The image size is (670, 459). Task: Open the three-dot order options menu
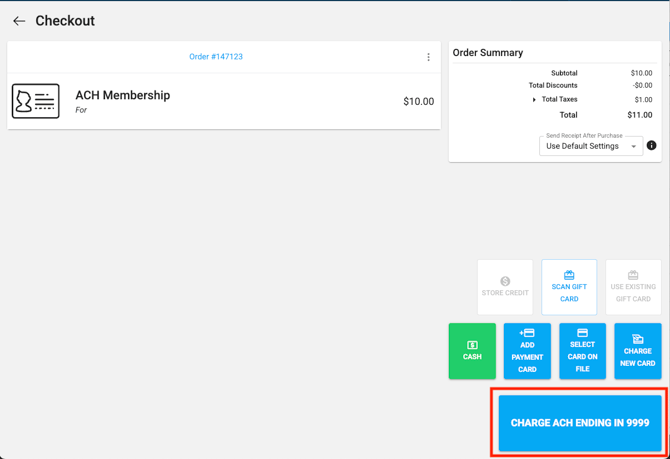point(429,57)
